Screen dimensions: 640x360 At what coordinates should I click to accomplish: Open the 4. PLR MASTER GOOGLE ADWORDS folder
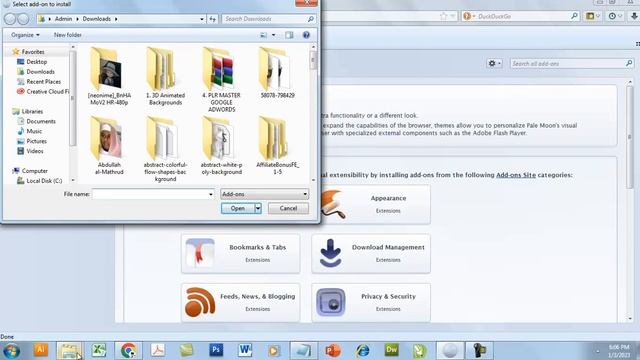(x=222, y=80)
